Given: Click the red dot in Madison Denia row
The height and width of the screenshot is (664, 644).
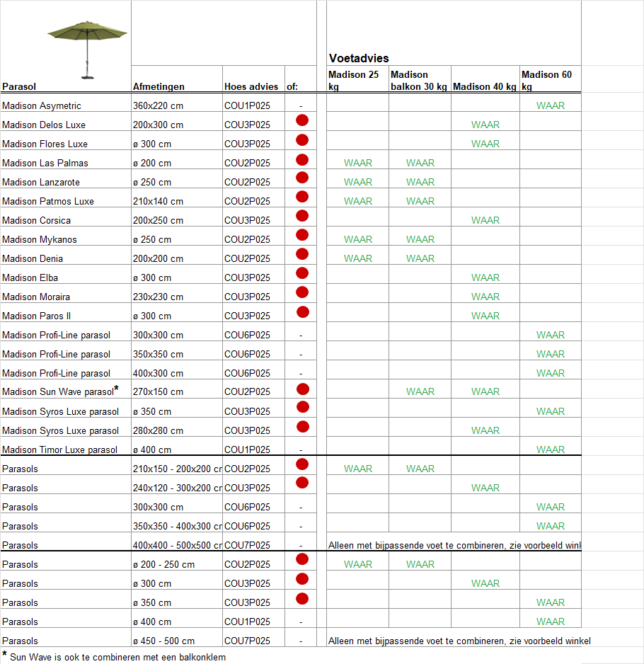Looking at the screenshot, I should click(x=302, y=254).
